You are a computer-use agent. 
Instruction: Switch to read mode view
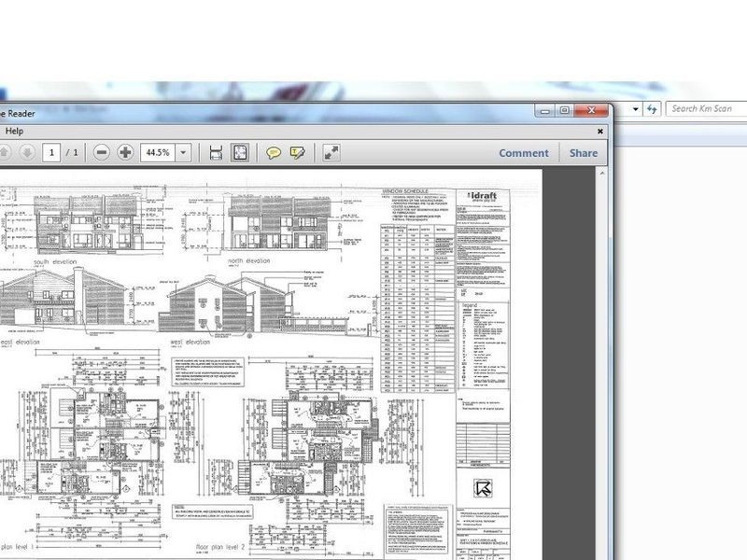click(331, 152)
